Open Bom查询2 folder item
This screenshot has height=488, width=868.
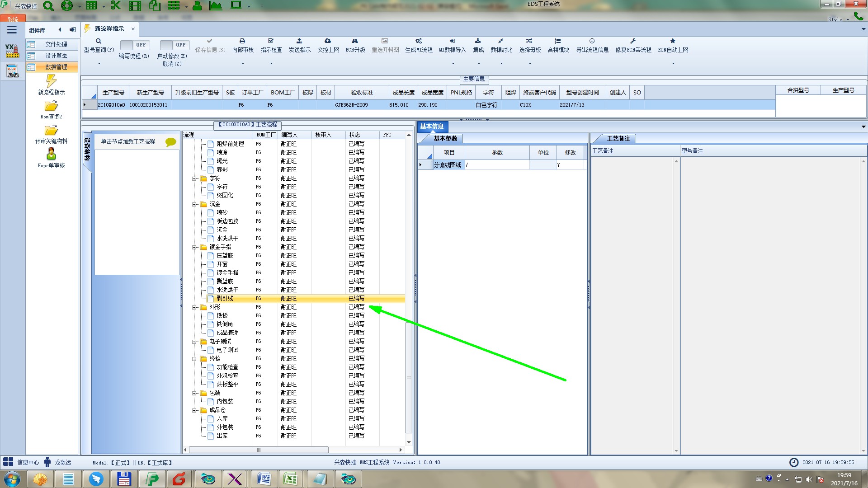point(51,110)
